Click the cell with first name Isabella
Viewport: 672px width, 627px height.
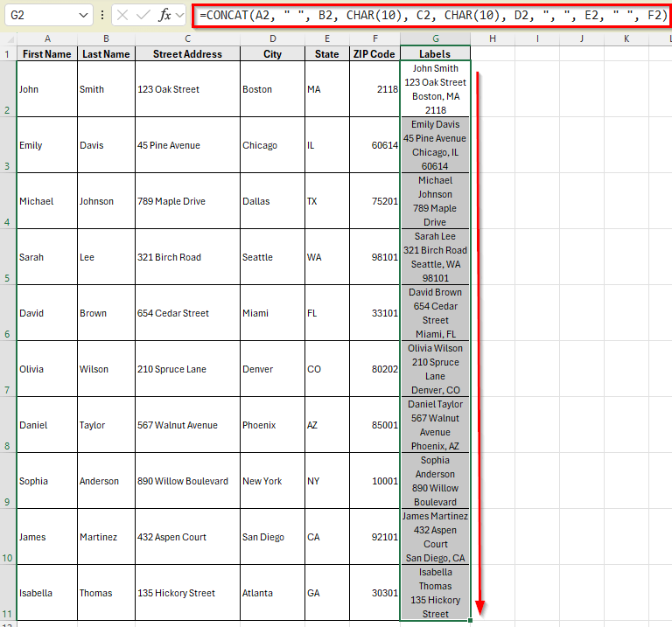click(46, 593)
